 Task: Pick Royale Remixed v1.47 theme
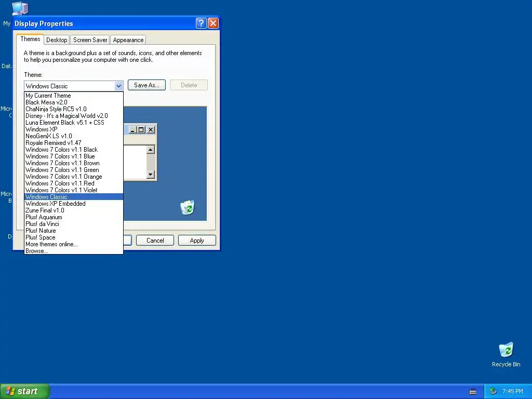point(74,143)
